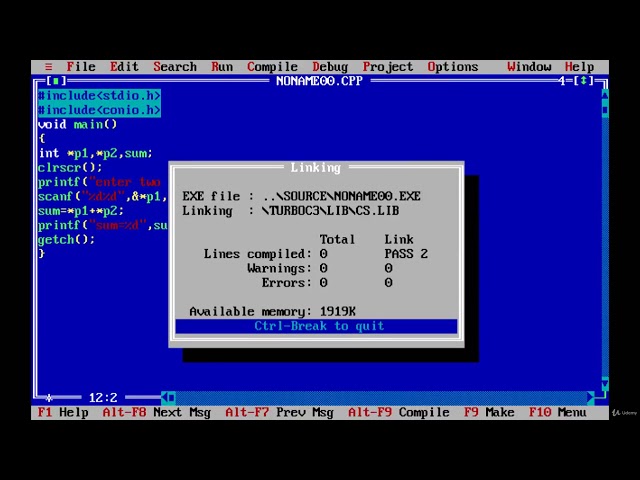Click Alt-F8 Next Msg in status bar
Viewport: 640px width, 480px height.
click(x=157, y=412)
